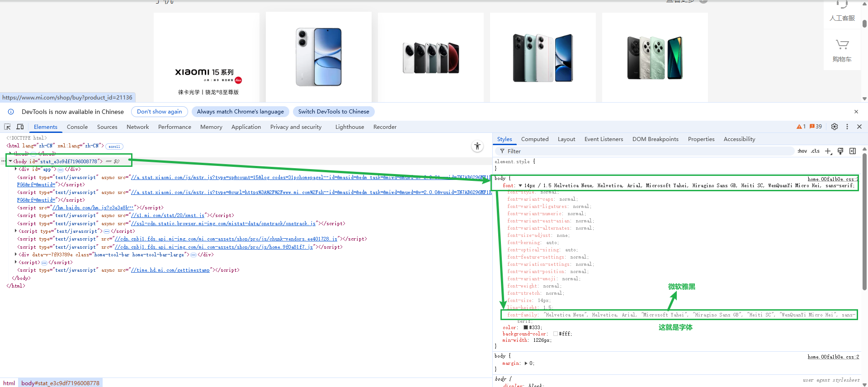The image size is (868, 387).
Task: Open the Privacy and security tab
Action: [296, 127]
